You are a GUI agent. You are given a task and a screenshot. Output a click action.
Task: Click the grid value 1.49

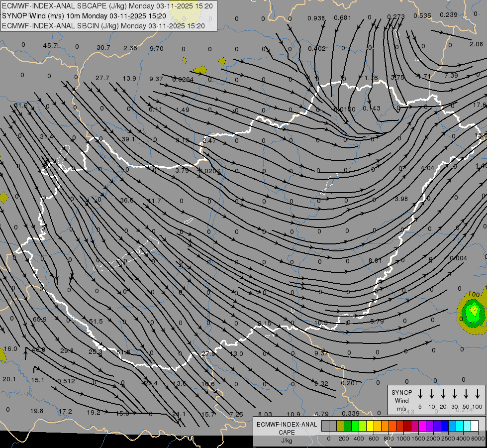(183, 110)
